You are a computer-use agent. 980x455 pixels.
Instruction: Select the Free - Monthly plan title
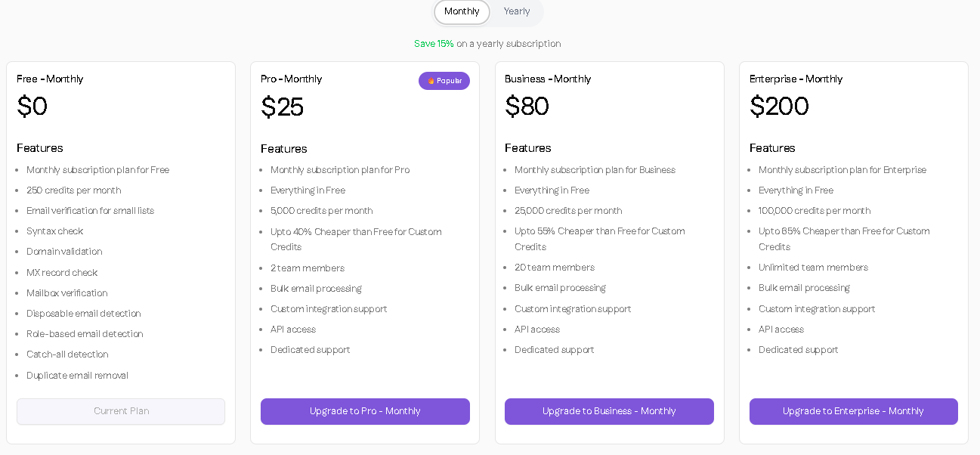click(50, 79)
